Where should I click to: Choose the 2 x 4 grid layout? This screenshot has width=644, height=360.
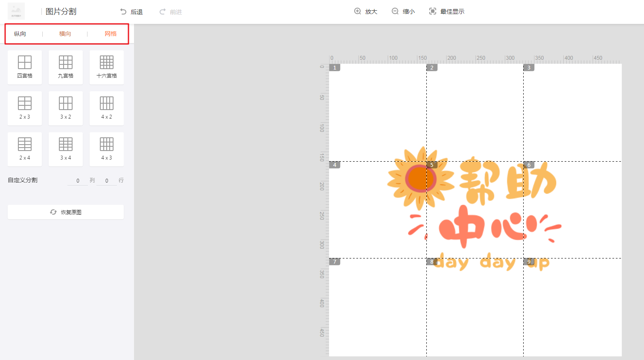(25, 149)
